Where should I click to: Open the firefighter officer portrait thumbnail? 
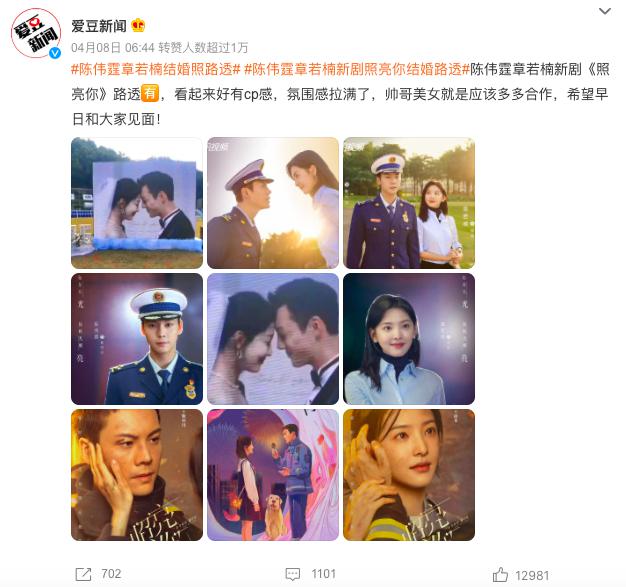click(x=137, y=339)
